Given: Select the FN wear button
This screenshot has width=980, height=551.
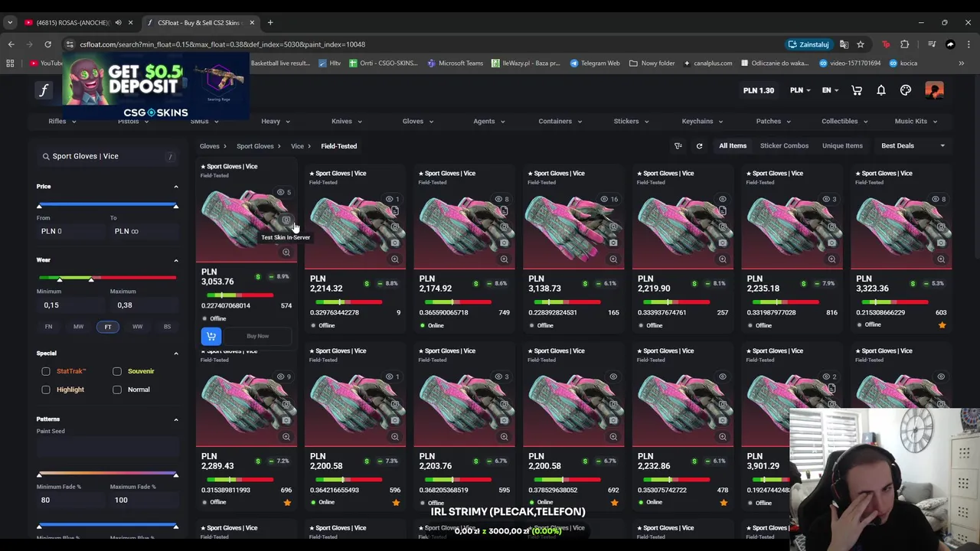Looking at the screenshot, I should point(48,327).
